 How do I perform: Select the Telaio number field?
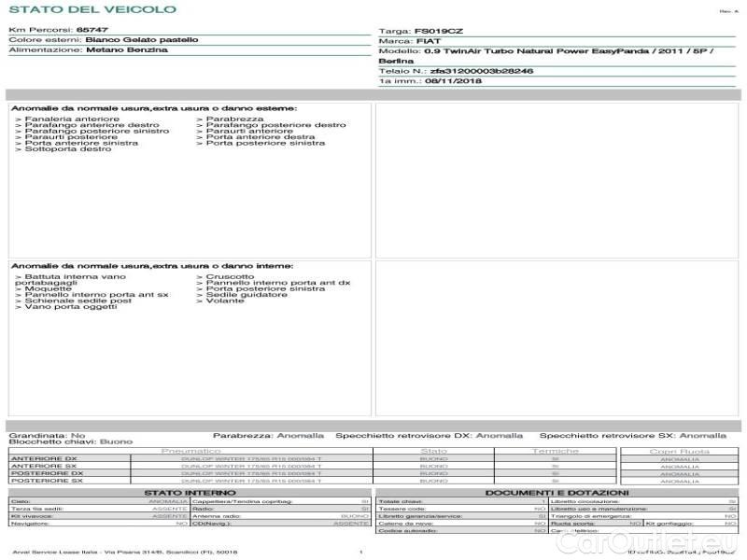[456, 71]
